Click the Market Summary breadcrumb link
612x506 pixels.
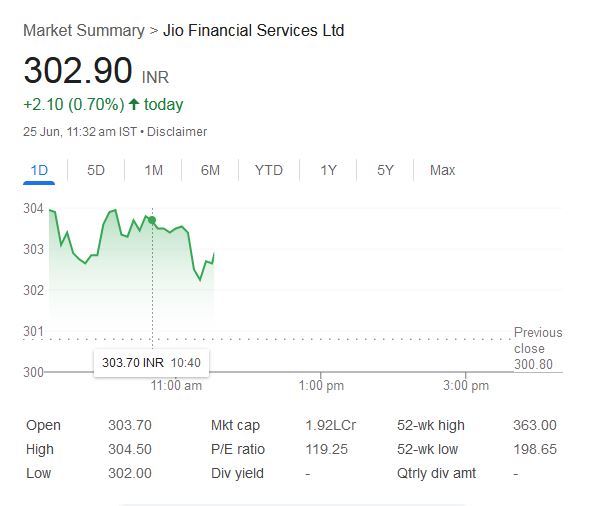coord(83,31)
